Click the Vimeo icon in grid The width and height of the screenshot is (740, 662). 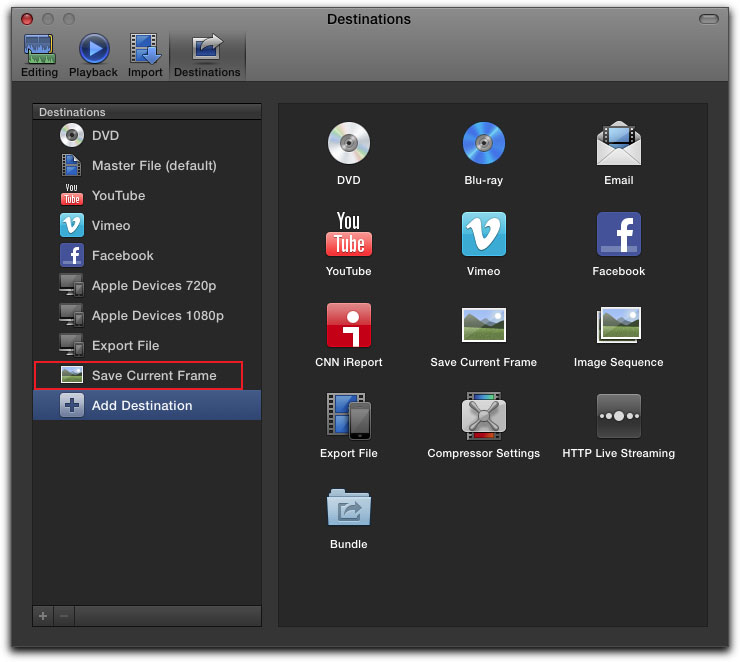[483, 235]
